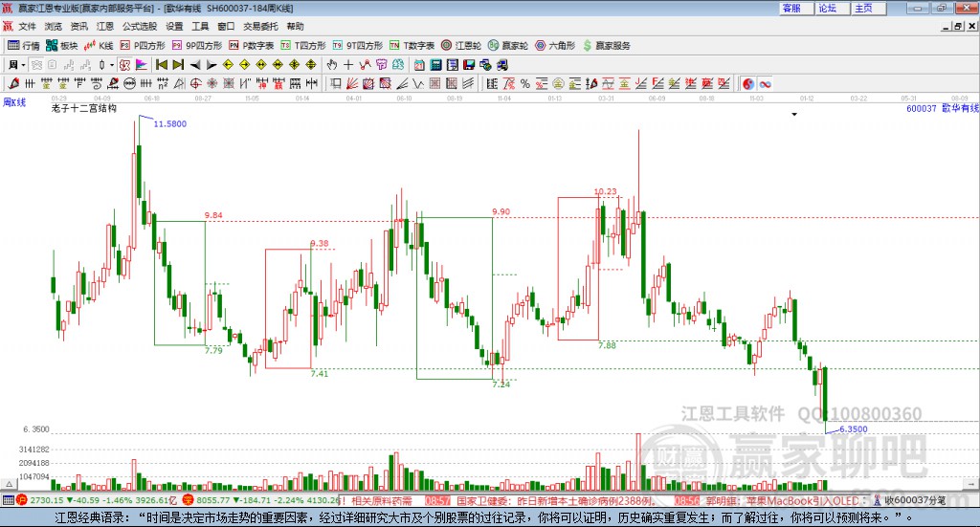The width and height of the screenshot is (980, 527).
Task: Open the 赢家轮 wheel tool
Action: click(x=508, y=46)
